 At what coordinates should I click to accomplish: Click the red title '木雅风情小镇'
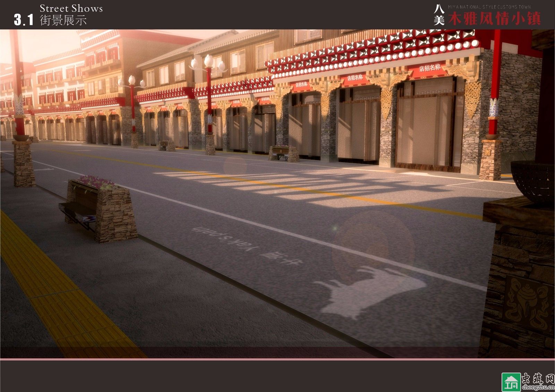pos(494,18)
